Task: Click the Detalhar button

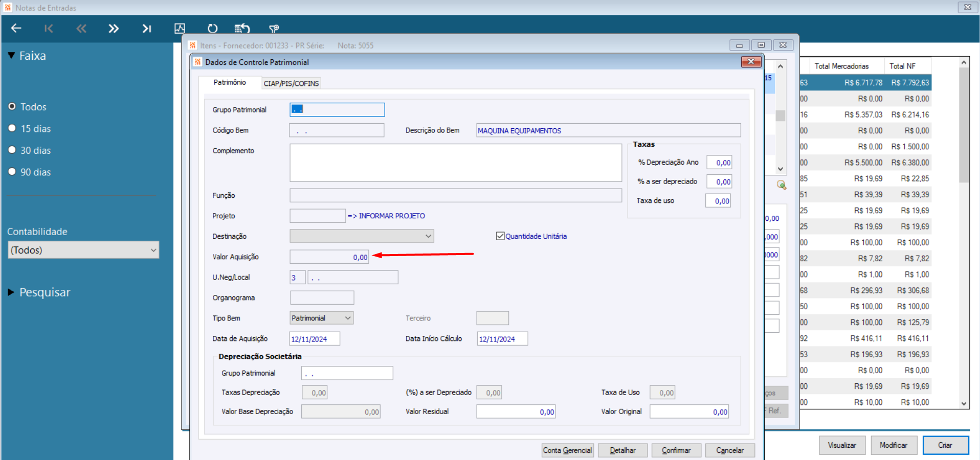Action: pos(622,450)
